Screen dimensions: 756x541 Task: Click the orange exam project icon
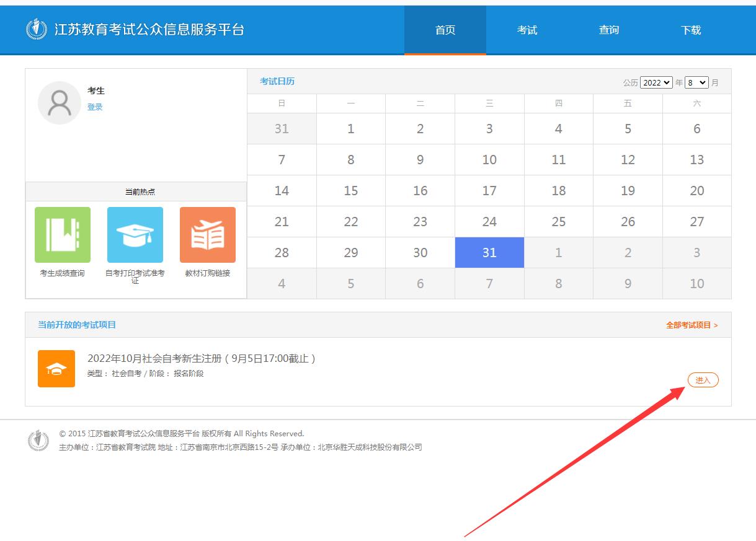(56, 369)
